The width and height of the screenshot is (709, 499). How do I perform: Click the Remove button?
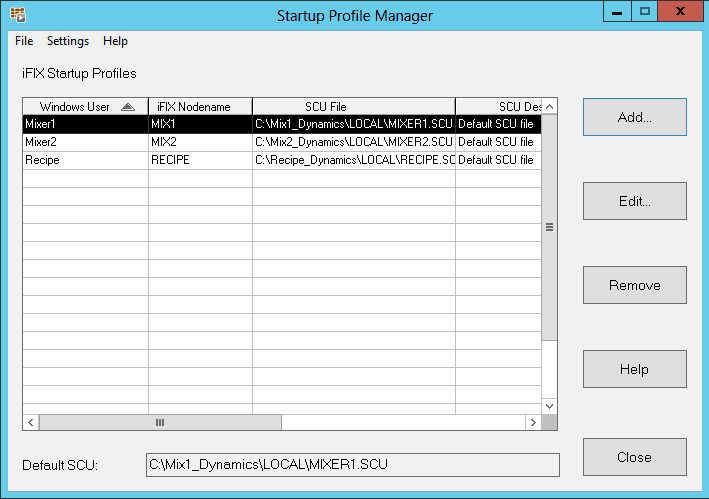pyautogui.click(x=634, y=285)
